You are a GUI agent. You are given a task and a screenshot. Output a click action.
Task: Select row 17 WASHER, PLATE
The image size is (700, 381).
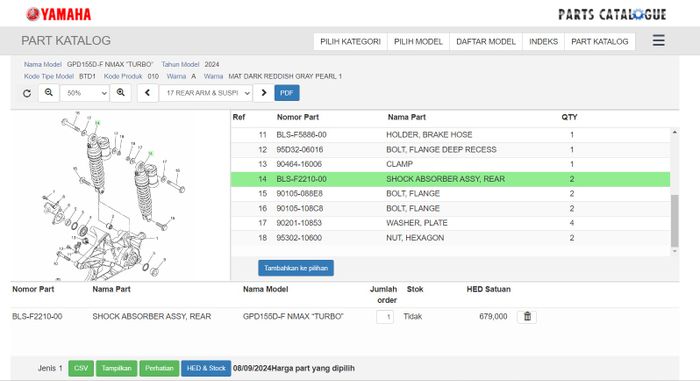tap(450, 223)
